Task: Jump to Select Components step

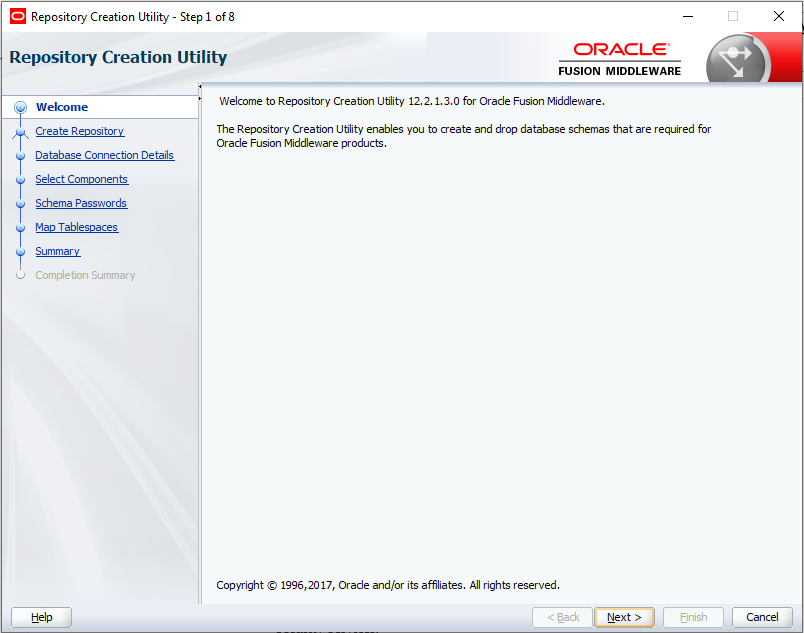Action: (82, 179)
